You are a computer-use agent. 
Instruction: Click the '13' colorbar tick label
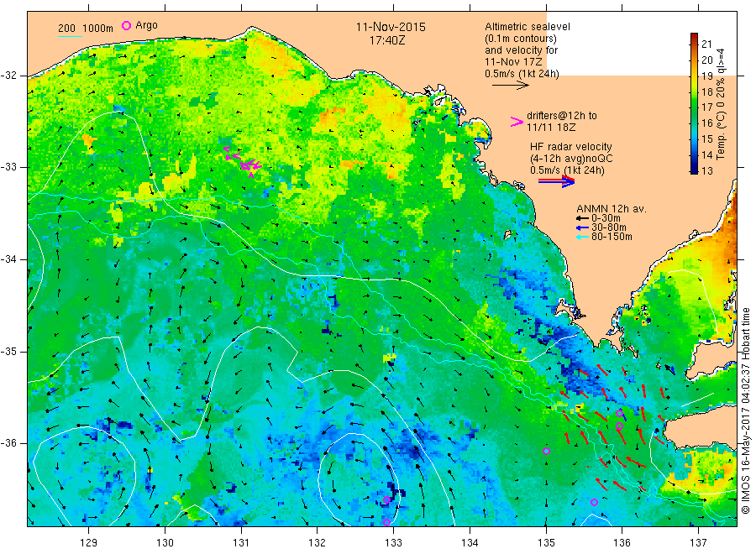(706, 170)
